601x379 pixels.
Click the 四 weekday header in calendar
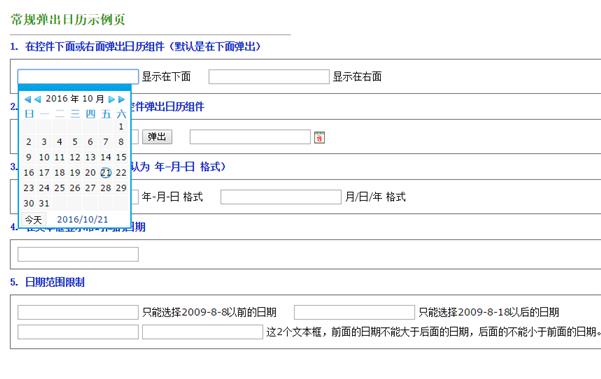(x=90, y=114)
